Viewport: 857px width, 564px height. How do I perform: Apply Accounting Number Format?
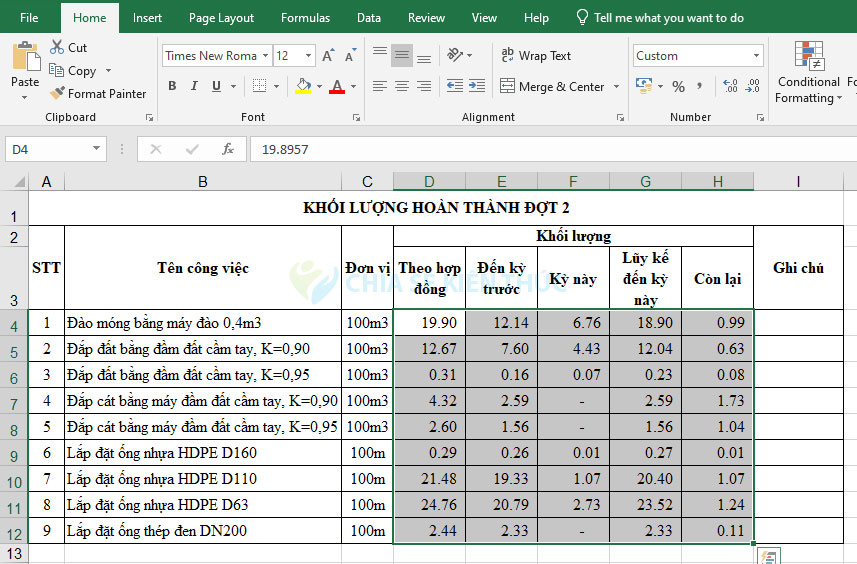pyautogui.click(x=644, y=86)
